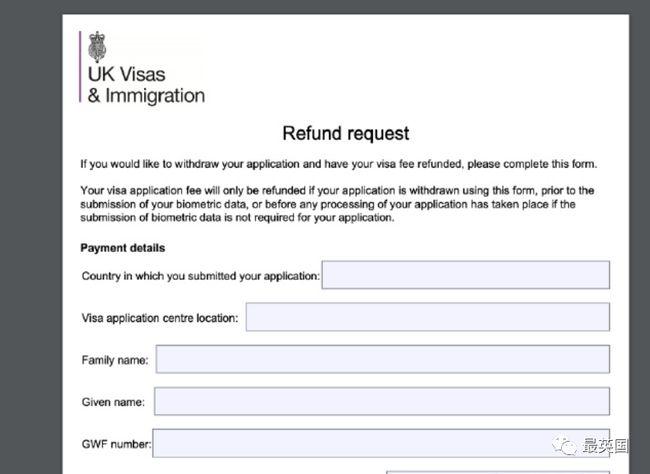650x474 pixels.
Task: Click the 最英国 watermark text
Action: click(x=604, y=446)
